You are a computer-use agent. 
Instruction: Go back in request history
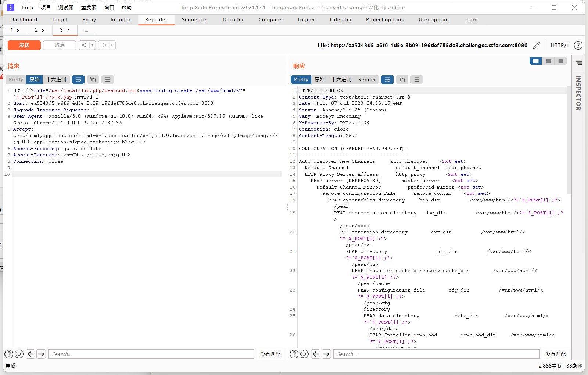[84, 45]
